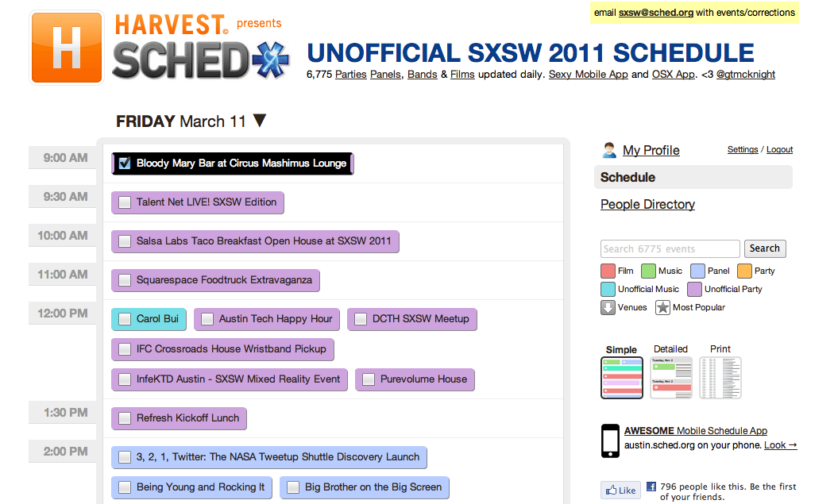Screen dimensions: 838x504
Task: Click the My Profile avatar icon
Action: [609, 150]
